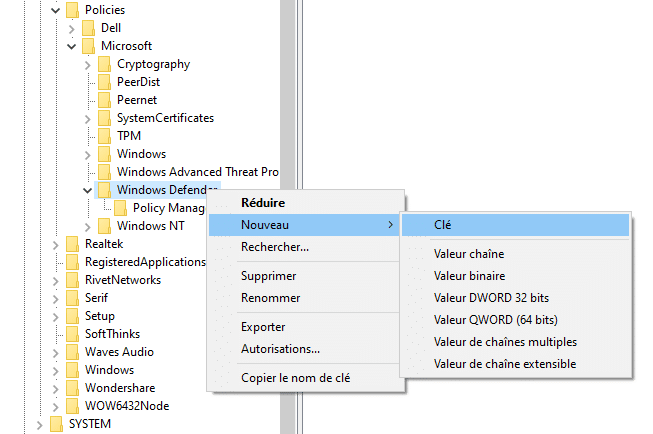Image resolution: width=653 pixels, height=434 pixels.
Task: Expand the SYSTEM hive
Action: point(40,425)
